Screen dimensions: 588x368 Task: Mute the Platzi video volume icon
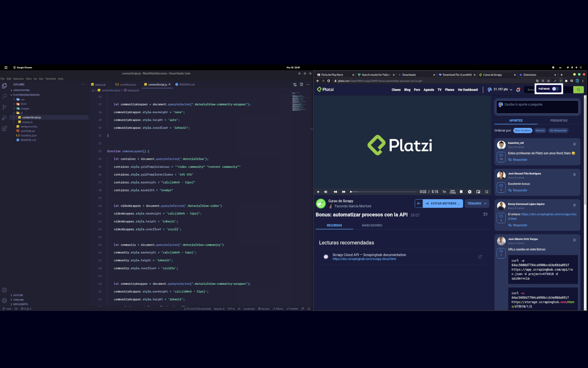click(326, 192)
